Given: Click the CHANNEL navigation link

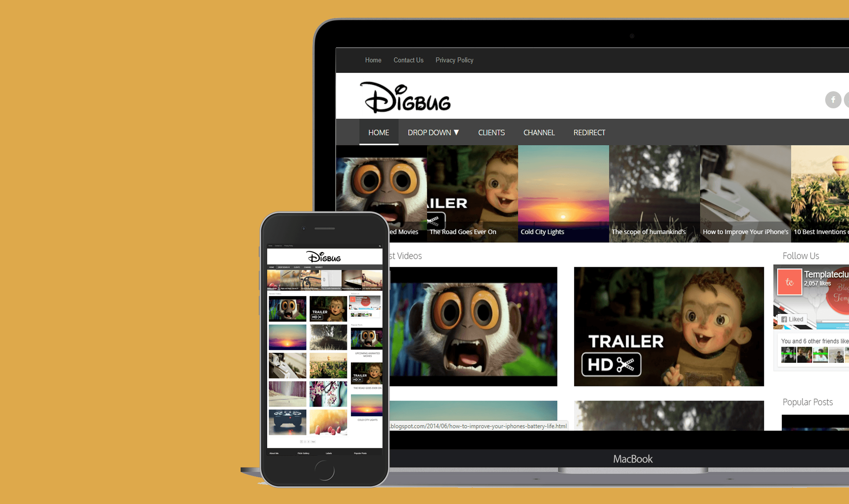Looking at the screenshot, I should pos(539,133).
